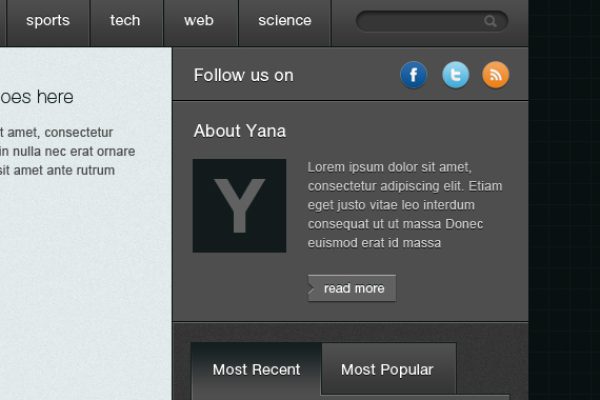
Task: Switch to the Most Popular tab
Action: [387, 370]
